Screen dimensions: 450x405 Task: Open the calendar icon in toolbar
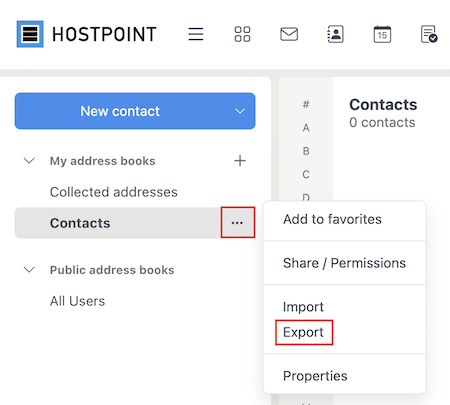(x=382, y=34)
